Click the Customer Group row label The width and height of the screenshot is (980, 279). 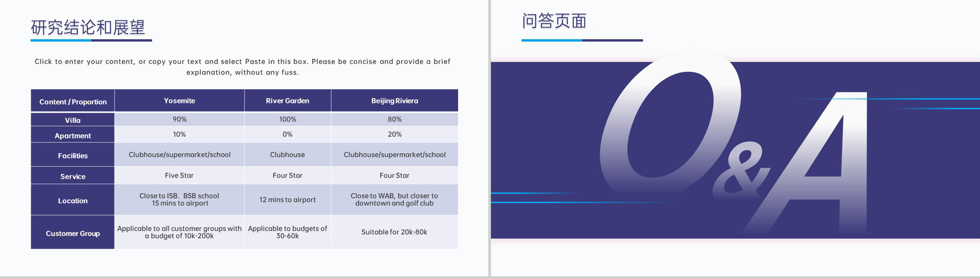coord(73,232)
